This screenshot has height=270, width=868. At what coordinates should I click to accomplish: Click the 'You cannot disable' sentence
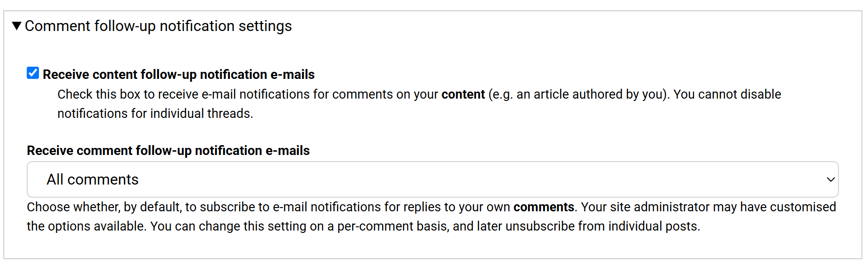(727, 94)
